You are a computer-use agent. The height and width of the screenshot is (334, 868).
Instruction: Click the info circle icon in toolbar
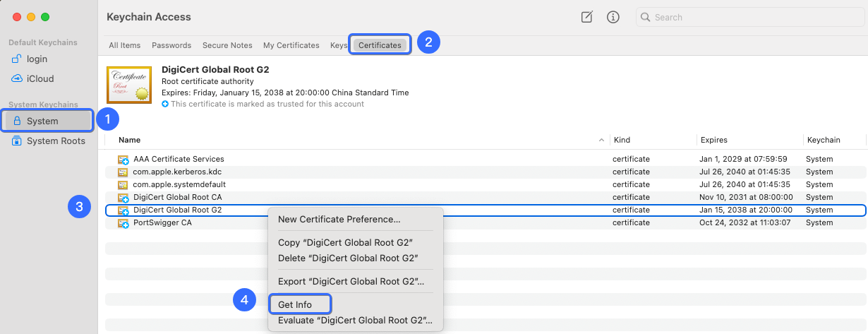[x=613, y=17]
